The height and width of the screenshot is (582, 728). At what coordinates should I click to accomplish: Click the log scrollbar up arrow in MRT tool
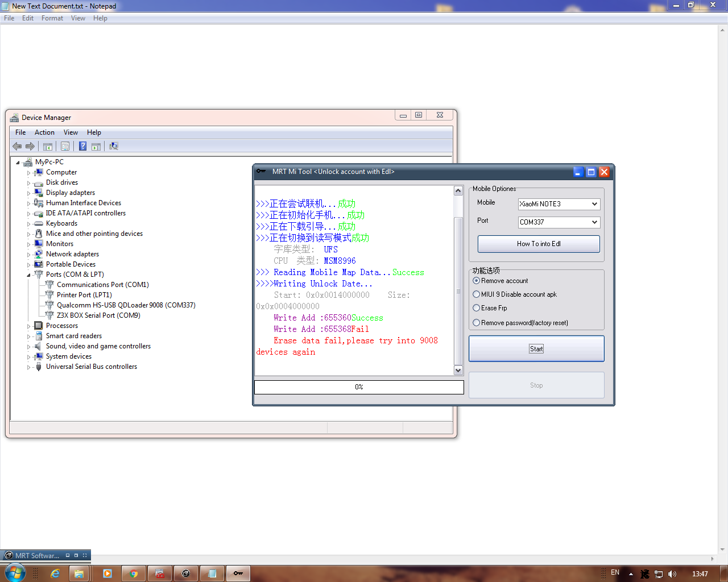coord(458,191)
